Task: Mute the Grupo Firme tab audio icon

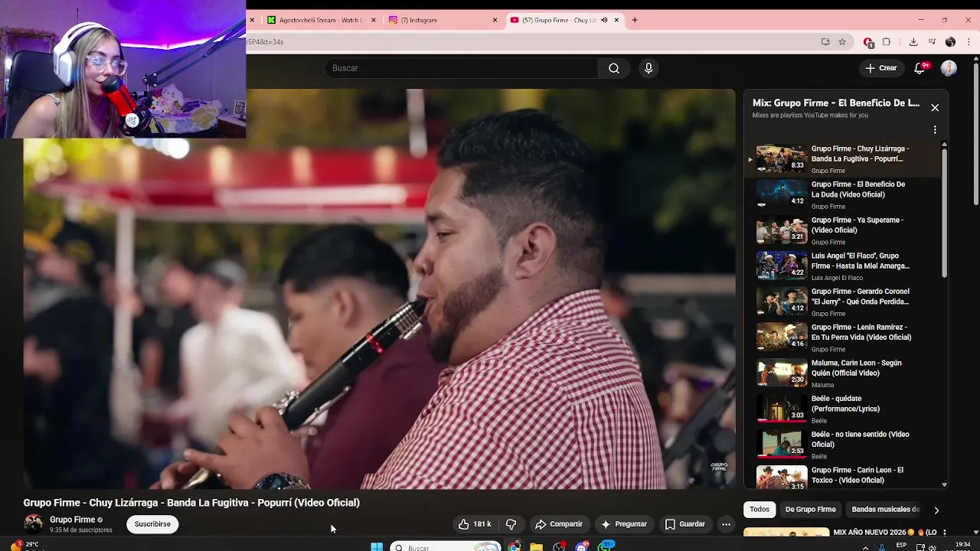Action: point(604,20)
